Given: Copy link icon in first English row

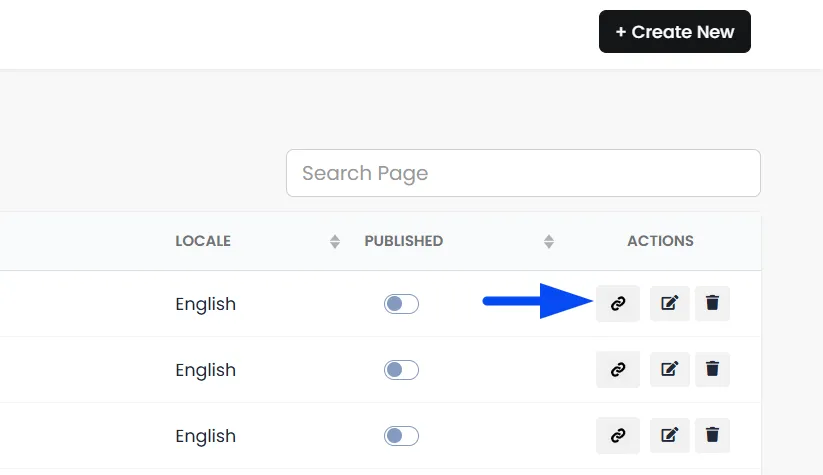Looking at the screenshot, I should 618,303.
